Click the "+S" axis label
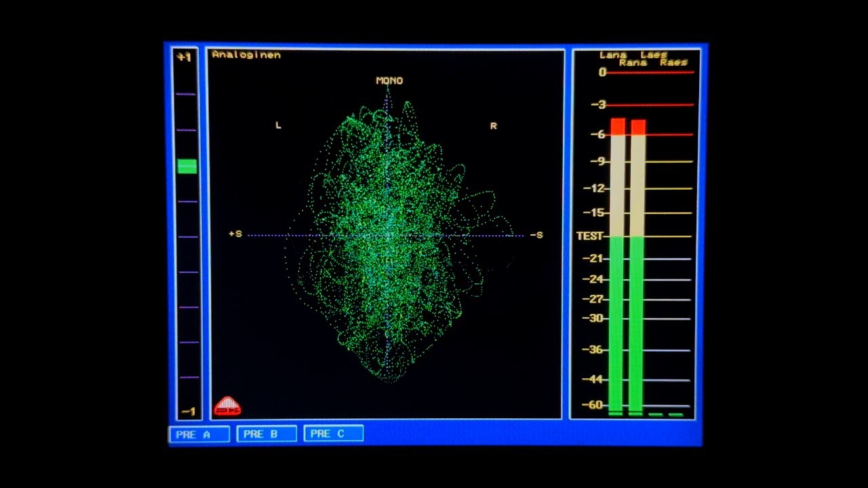 (235, 234)
